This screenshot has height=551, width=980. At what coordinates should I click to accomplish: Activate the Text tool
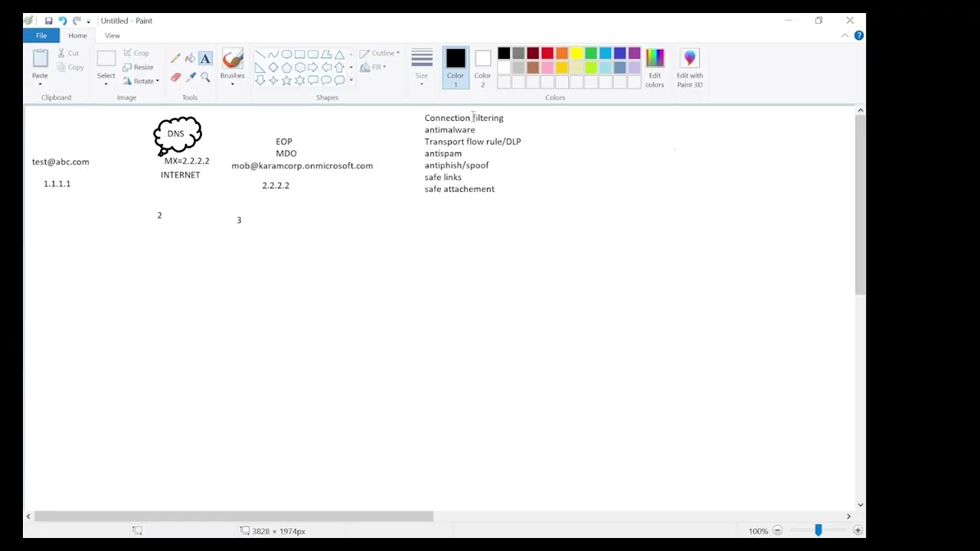(x=205, y=59)
